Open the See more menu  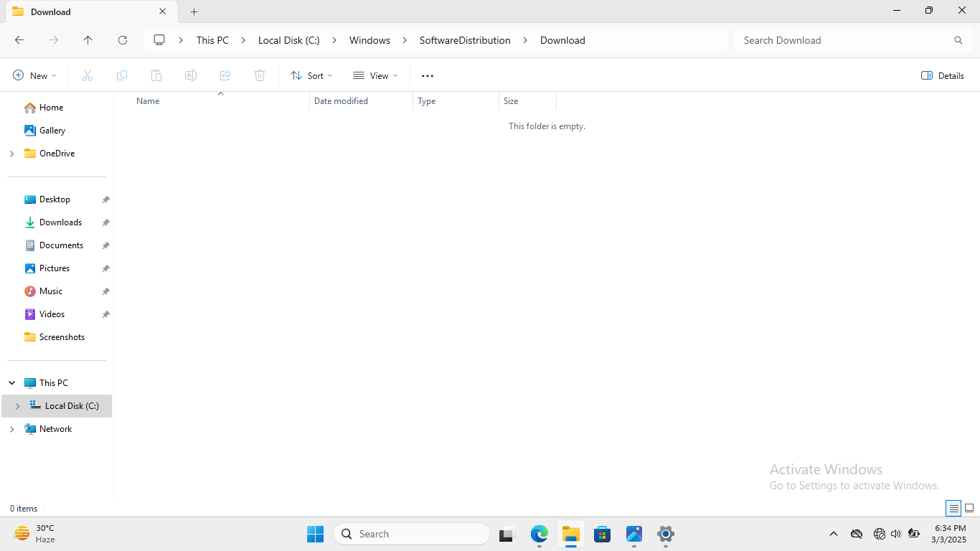[x=428, y=75]
